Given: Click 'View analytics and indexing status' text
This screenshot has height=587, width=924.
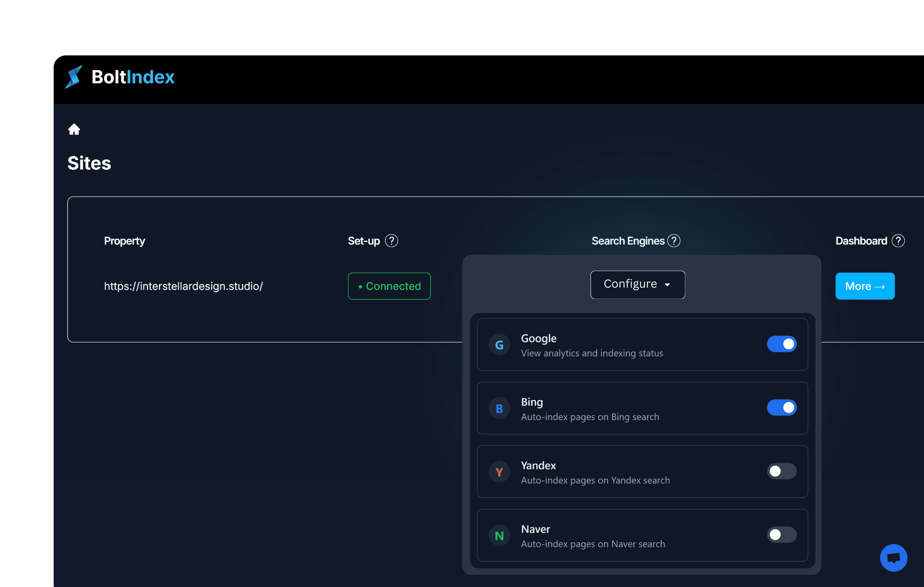Looking at the screenshot, I should [592, 353].
